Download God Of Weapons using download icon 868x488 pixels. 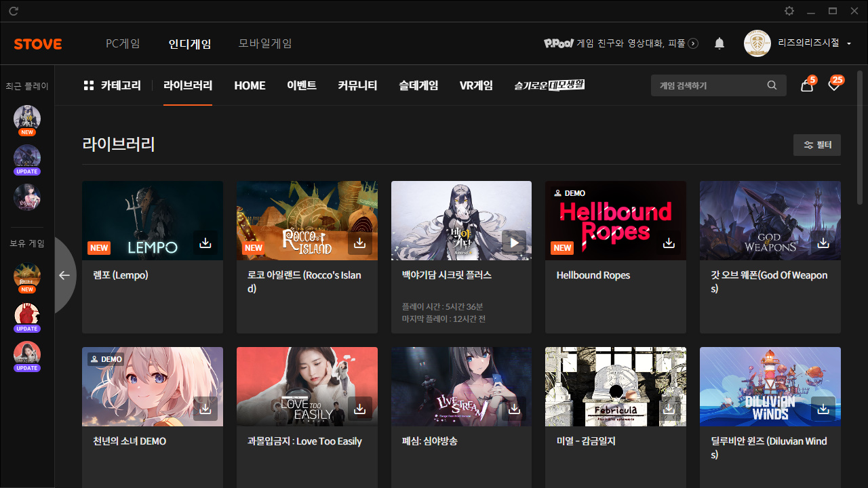[823, 243]
